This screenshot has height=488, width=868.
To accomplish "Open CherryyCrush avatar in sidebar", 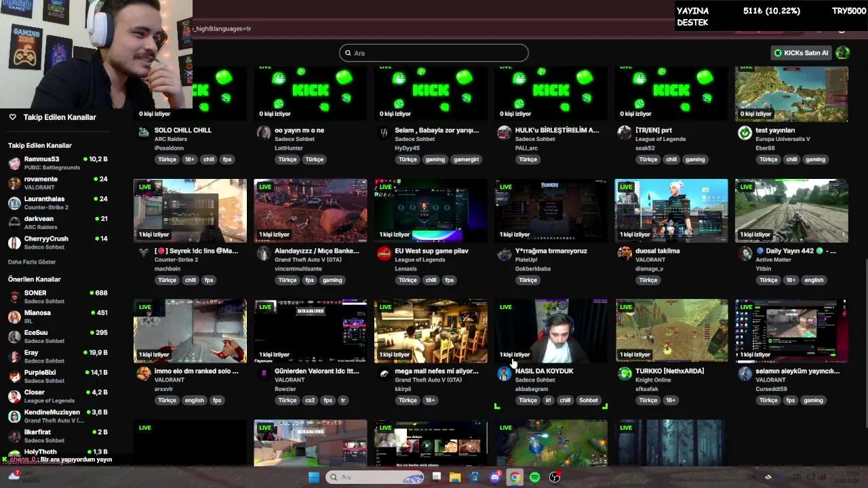I will tap(14, 243).
